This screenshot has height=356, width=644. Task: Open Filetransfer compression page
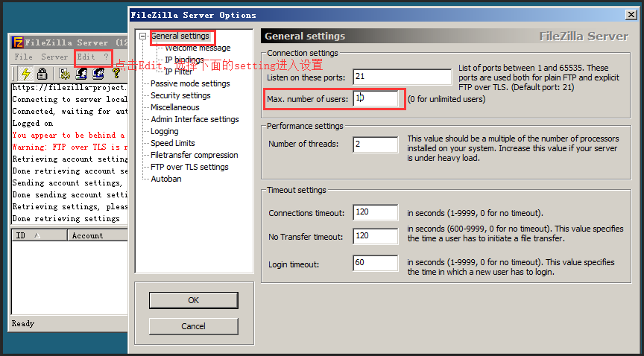[x=195, y=155]
